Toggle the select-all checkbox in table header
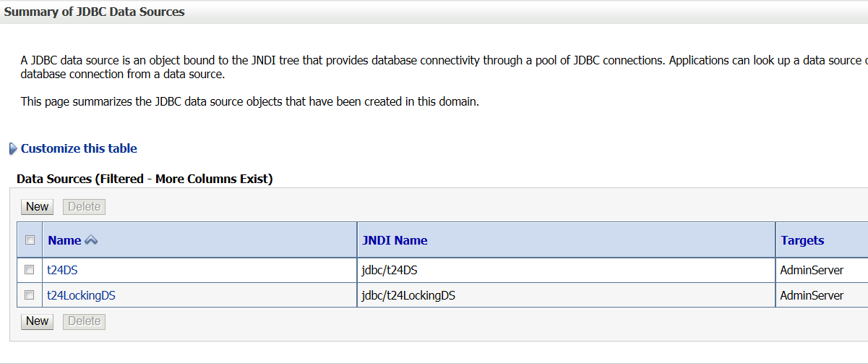This screenshot has width=868, height=364. 30,240
